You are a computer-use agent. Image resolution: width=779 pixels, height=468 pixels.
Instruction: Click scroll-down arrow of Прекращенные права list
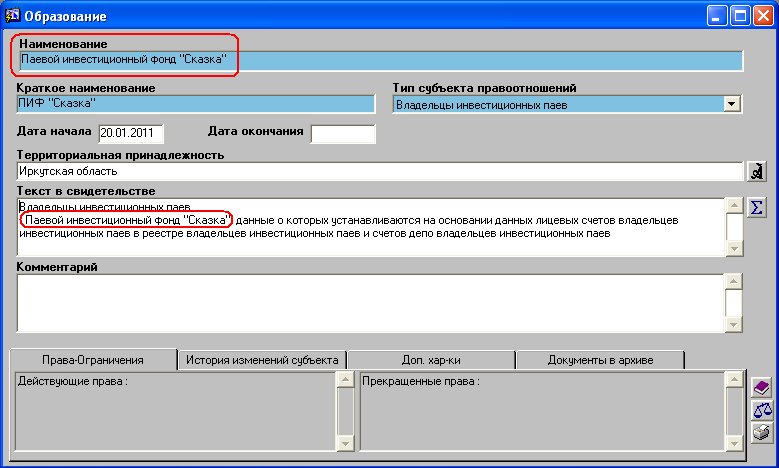click(734, 443)
